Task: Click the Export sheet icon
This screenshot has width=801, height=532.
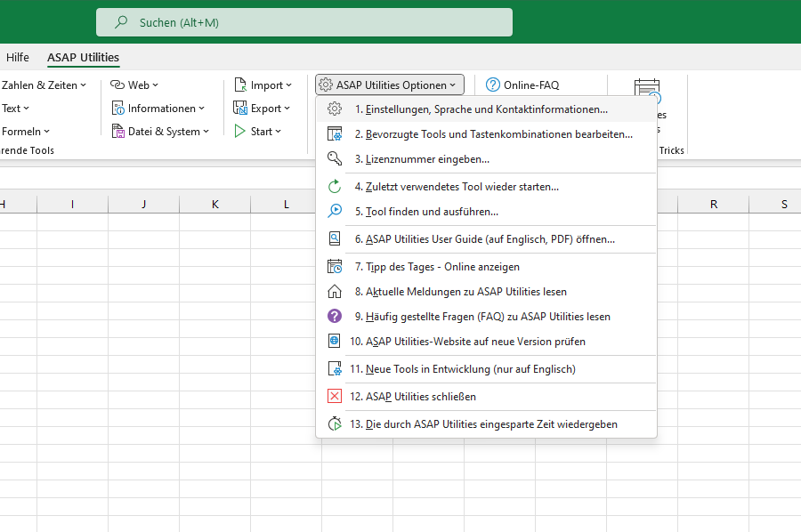Action: click(x=240, y=108)
